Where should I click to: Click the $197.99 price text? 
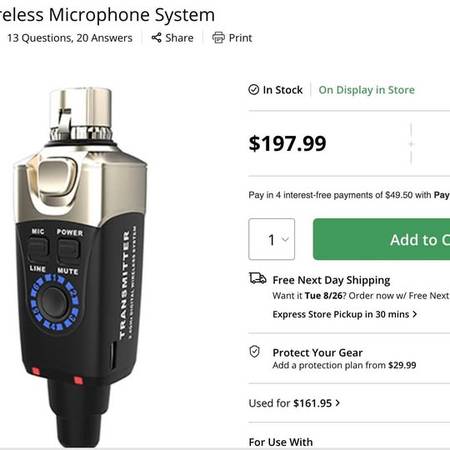(287, 144)
